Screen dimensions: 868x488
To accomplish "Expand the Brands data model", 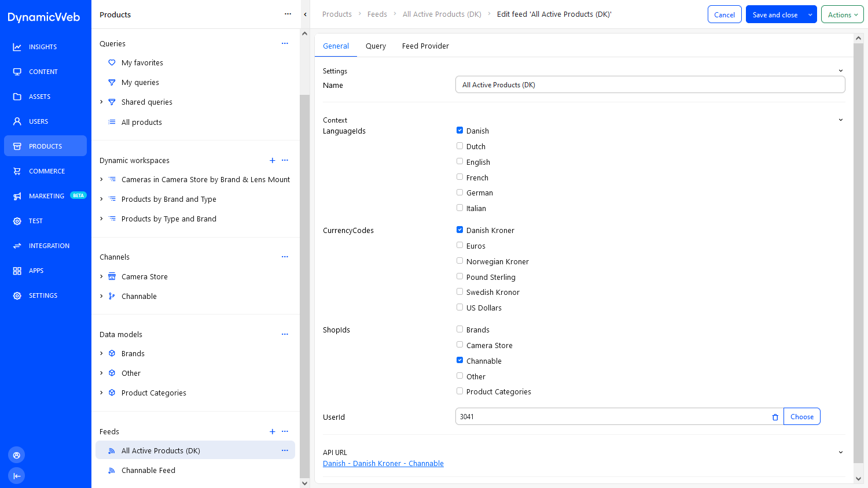I will [x=101, y=353].
